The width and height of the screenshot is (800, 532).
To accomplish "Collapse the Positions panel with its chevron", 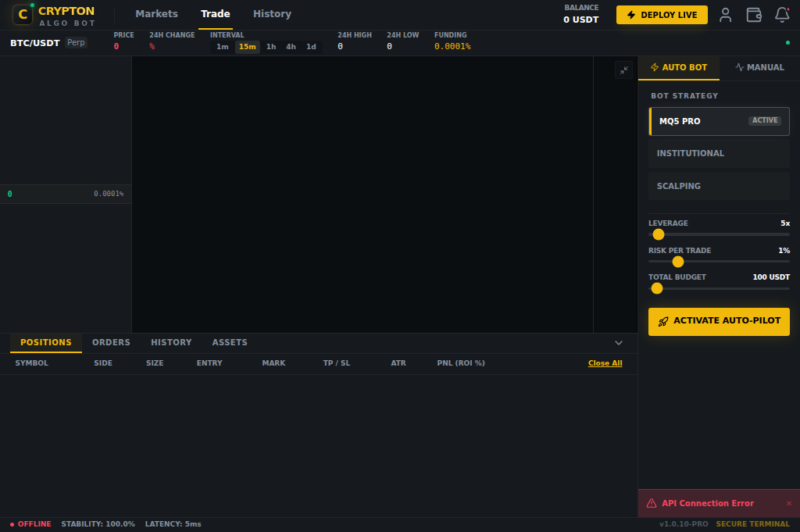I will [x=618, y=342].
